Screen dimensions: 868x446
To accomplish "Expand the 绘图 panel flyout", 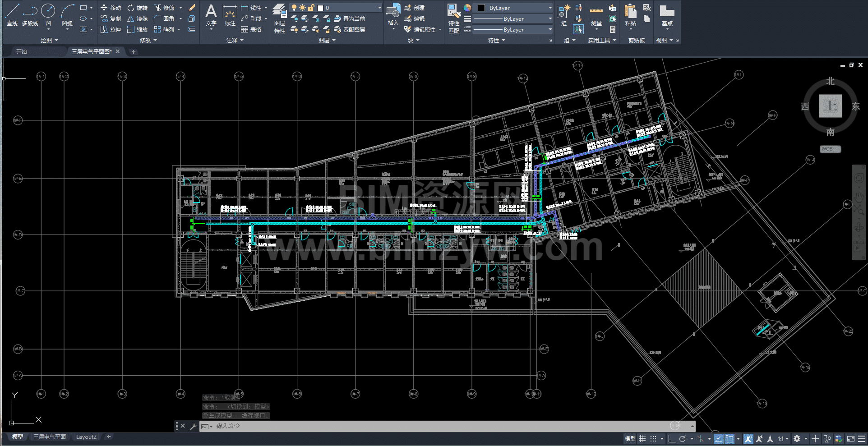I will [x=50, y=40].
